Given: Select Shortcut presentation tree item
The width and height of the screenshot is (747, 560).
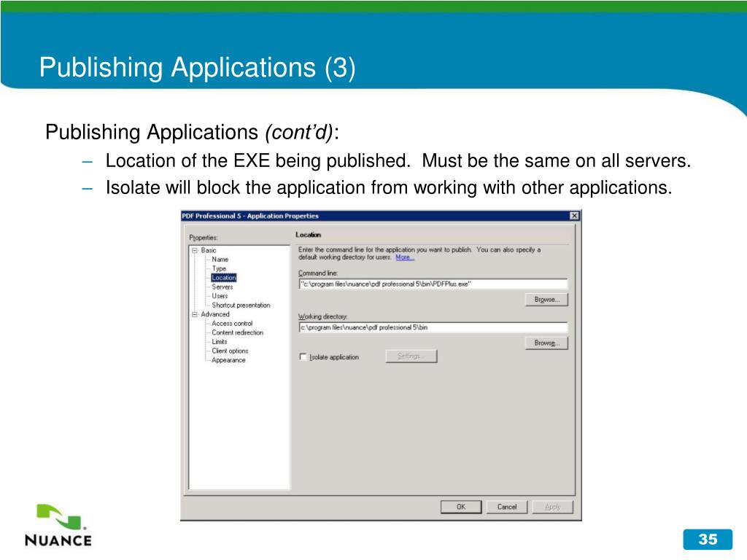Looking at the screenshot, I should click(241, 306).
